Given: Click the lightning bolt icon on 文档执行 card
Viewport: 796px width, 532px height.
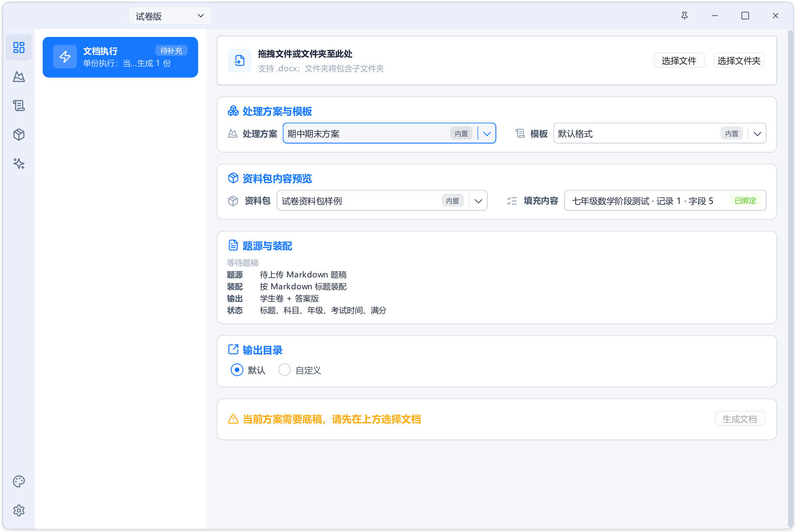Looking at the screenshot, I should 65,57.
